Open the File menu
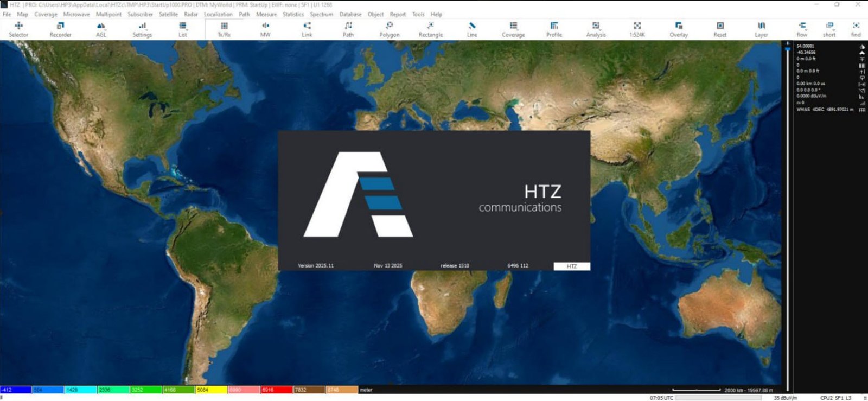Image resolution: width=868 pixels, height=401 pixels. [x=7, y=14]
